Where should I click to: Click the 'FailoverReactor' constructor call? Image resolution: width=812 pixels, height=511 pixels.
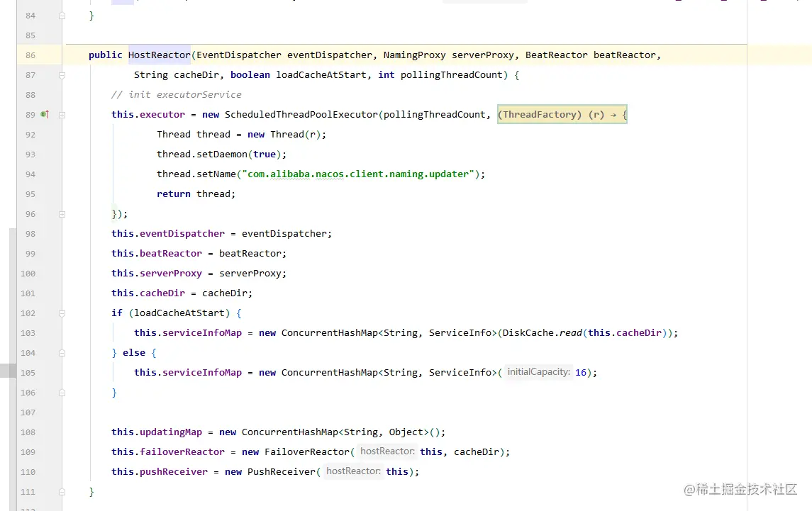(307, 451)
